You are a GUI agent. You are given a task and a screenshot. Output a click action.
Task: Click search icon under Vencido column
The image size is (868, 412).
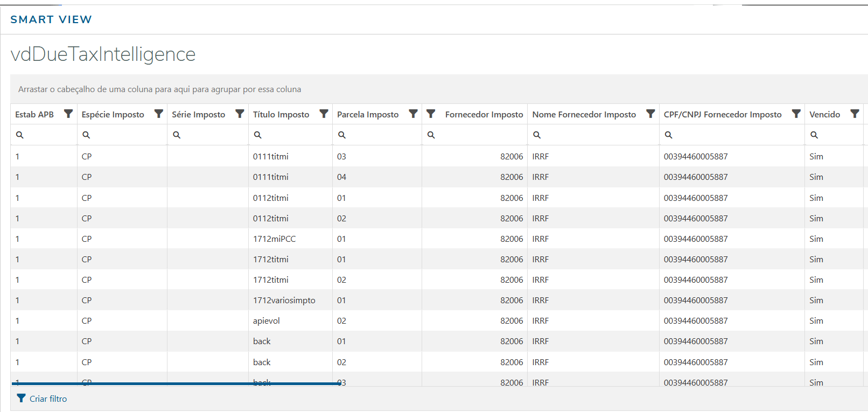click(814, 135)
